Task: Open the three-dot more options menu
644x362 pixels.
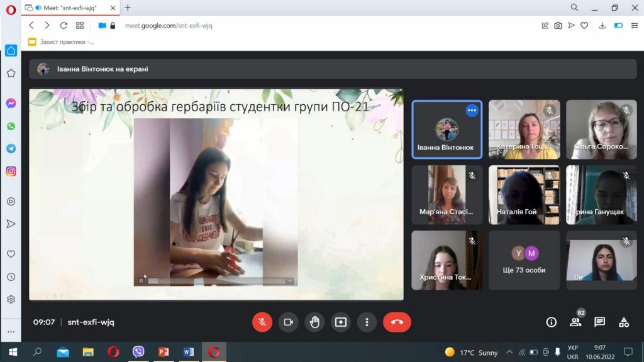Action: 367,322
